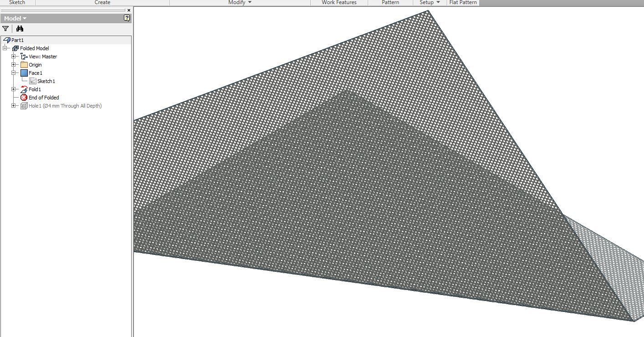Click the help question mark button
Viewport: 644px width, 337px height.
point(127,18)
